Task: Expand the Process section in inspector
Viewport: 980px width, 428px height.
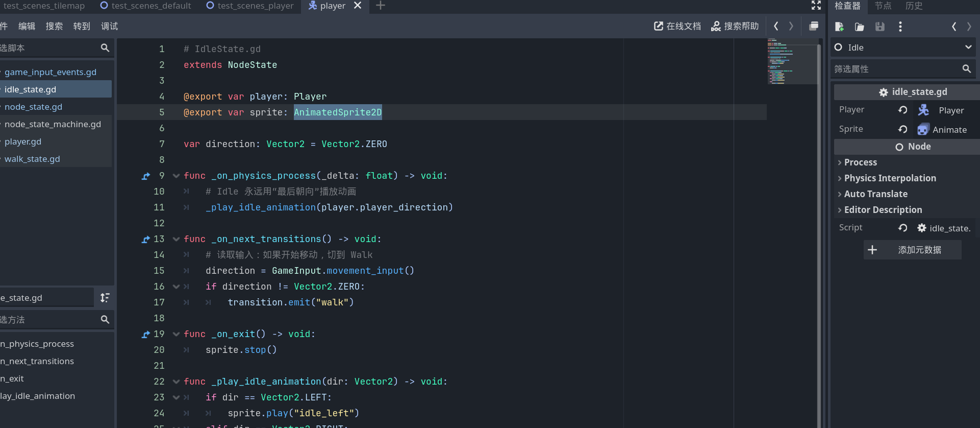Action: (860, 162)
